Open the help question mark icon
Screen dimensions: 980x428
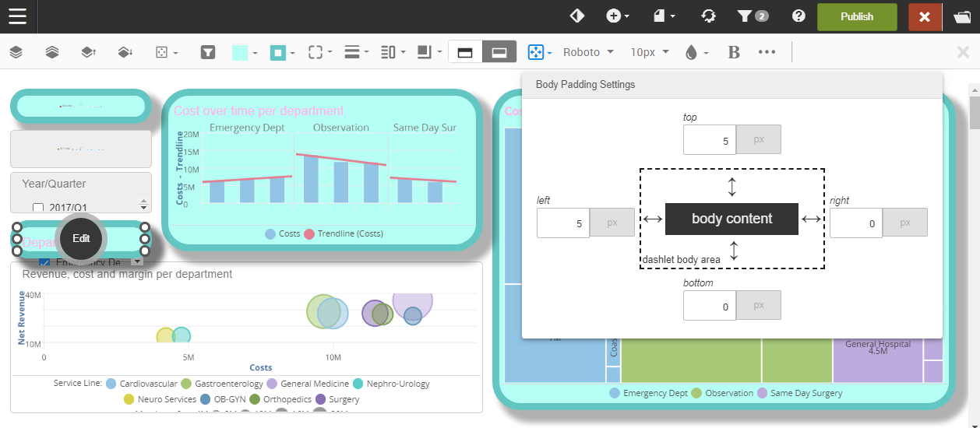(798, 16)
